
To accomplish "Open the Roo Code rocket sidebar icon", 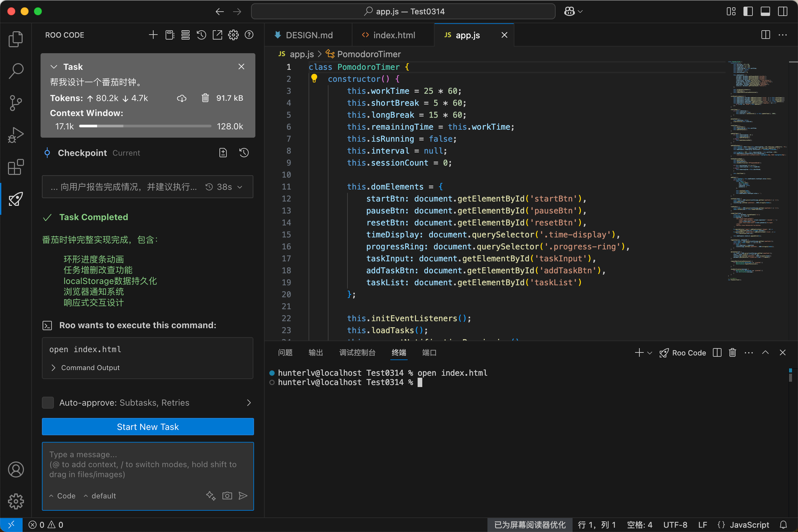I will tap(16, 199).
